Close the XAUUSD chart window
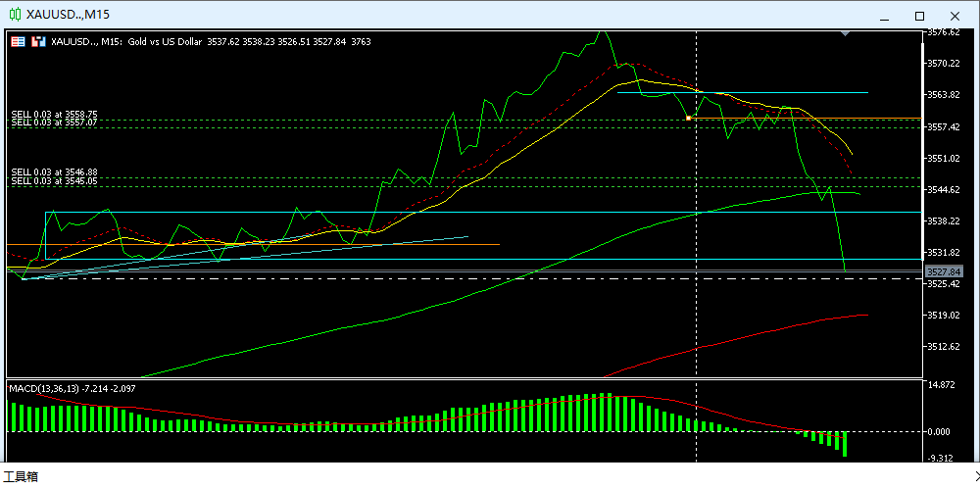 pos(955,16)
